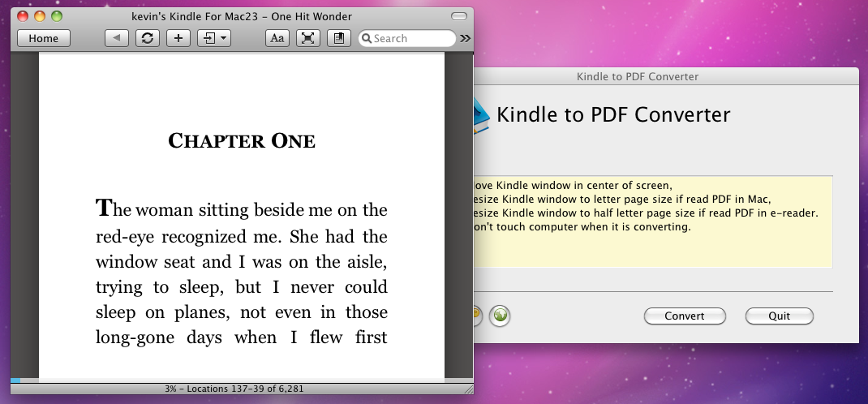Click the large 'Kindle to PDF Converter' heading
This screenshot has height=404, width=868.
(613, 114)
